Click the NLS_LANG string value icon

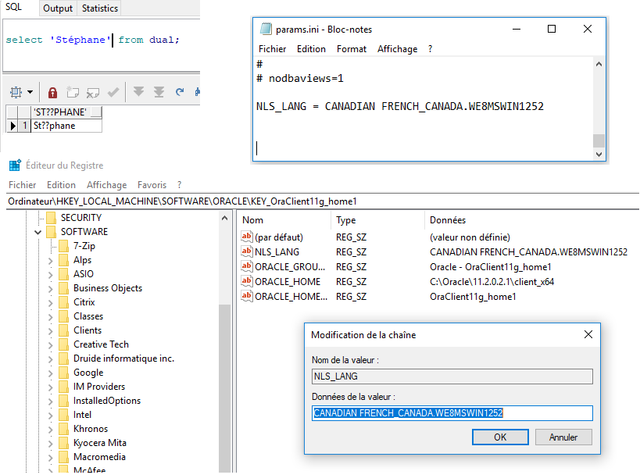pyautogui.click(x=247, y=251)
